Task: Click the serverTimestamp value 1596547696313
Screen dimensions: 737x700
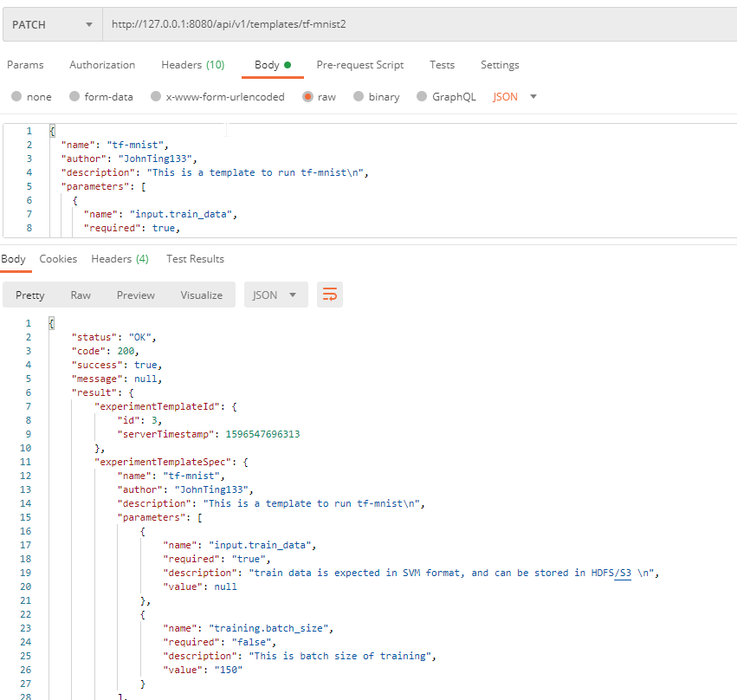Action: [x=262, y=434]
